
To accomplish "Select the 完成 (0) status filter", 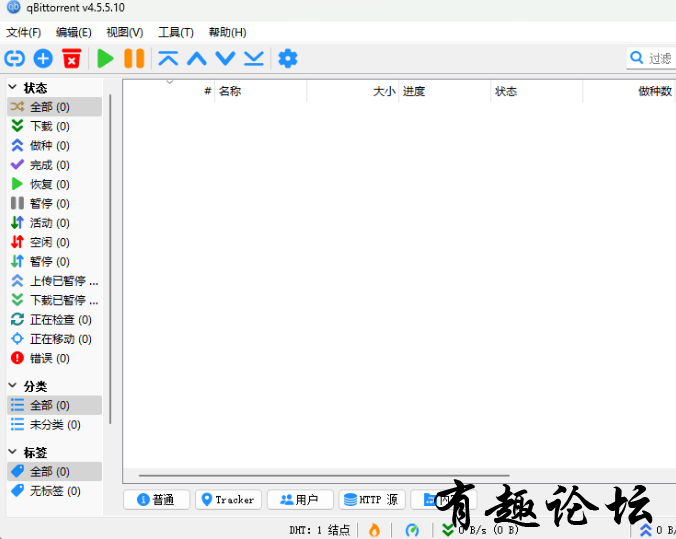I will 55,165.
